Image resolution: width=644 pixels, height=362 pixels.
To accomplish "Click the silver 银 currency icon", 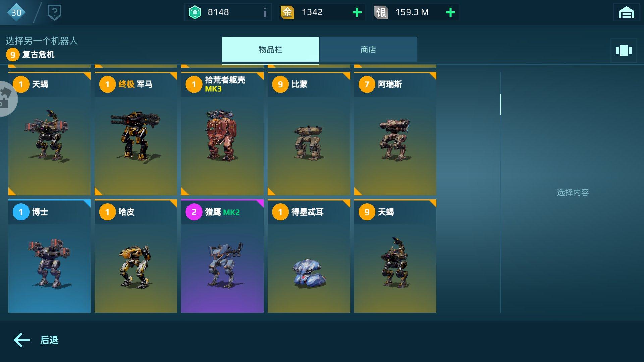I will pos(381,12).
